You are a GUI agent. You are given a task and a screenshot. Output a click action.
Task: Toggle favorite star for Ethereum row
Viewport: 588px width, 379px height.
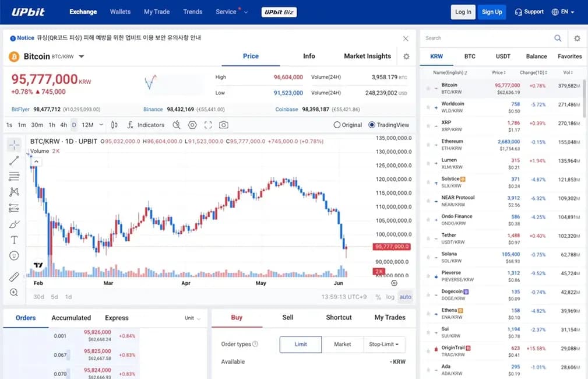coord(428,145)
